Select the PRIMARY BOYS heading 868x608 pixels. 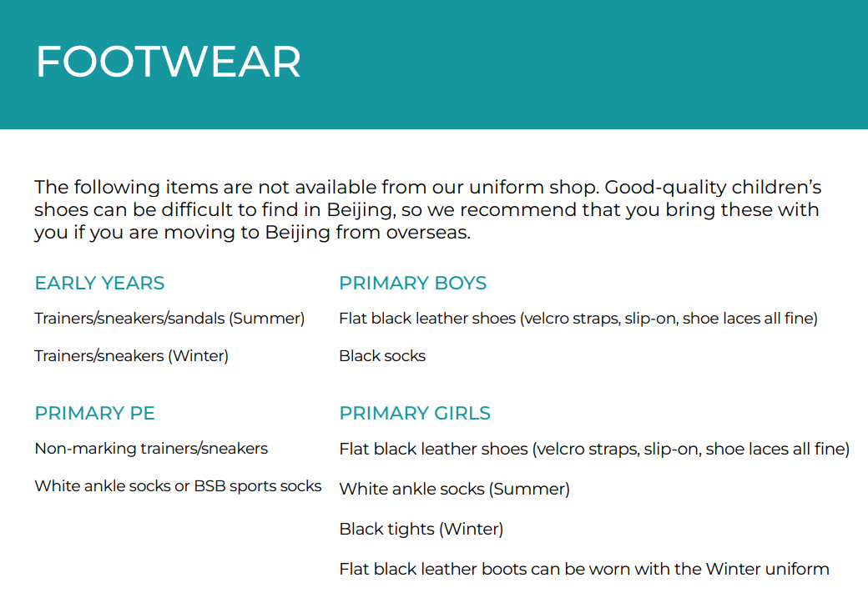coord(413,283)
